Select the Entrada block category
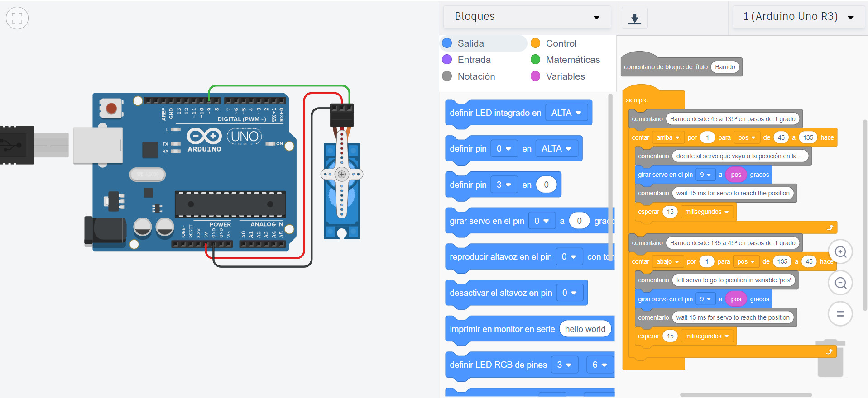Image resolution: width=868 pixels, height=398 pixels. (474, 60)
